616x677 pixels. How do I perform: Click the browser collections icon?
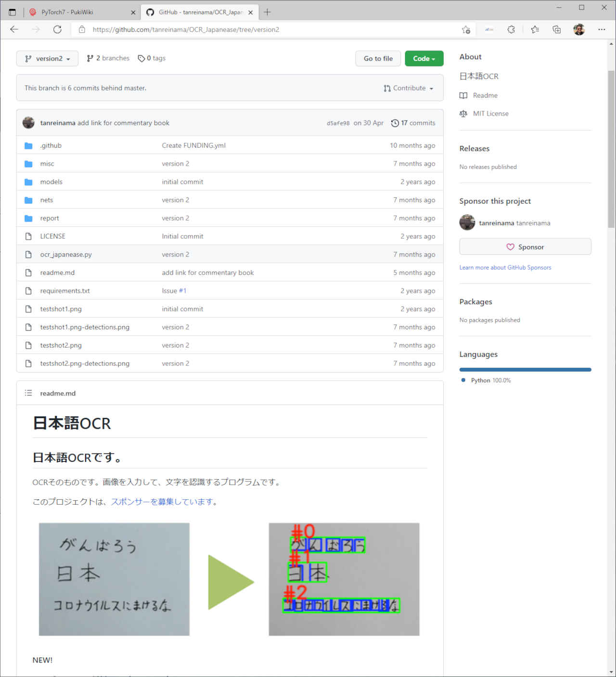[557, 29]
